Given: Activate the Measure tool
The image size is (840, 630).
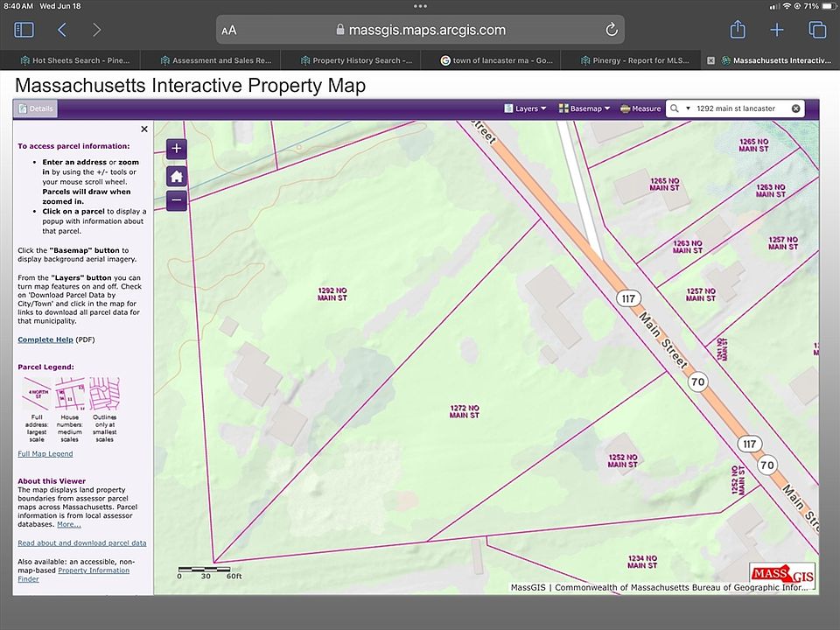Looking at the screenshot, I should (640, 108).
